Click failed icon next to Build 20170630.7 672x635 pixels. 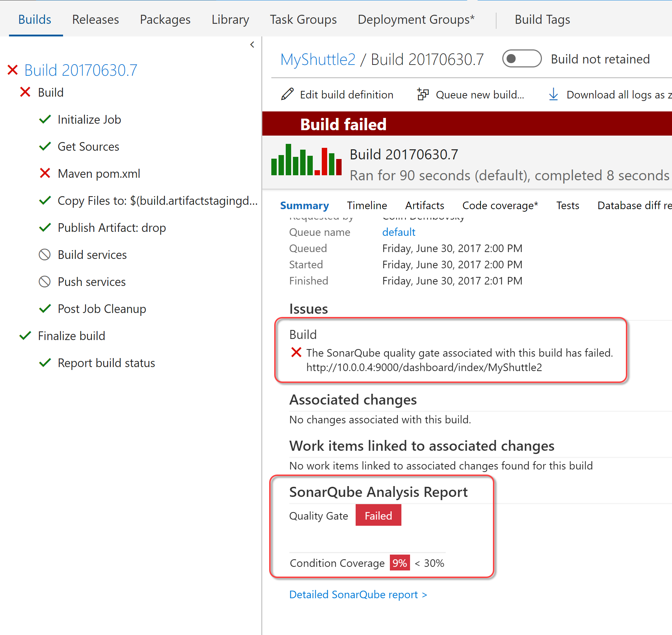(x=13, y=70)
